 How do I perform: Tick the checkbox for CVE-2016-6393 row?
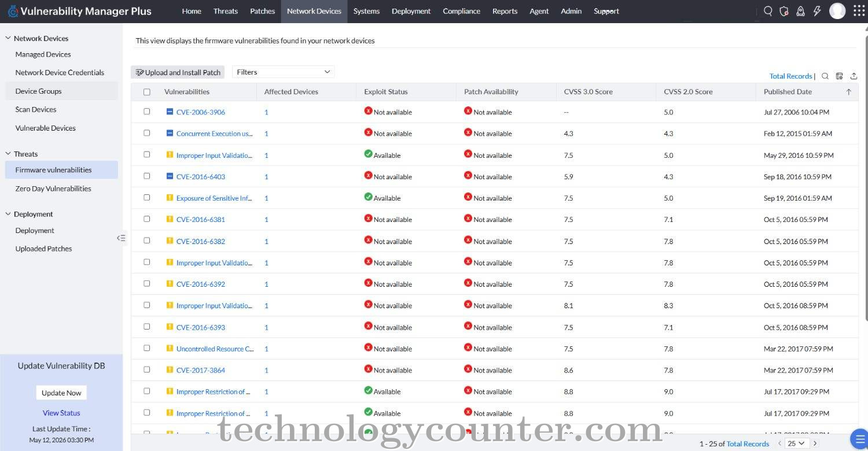tap(146, 327)
